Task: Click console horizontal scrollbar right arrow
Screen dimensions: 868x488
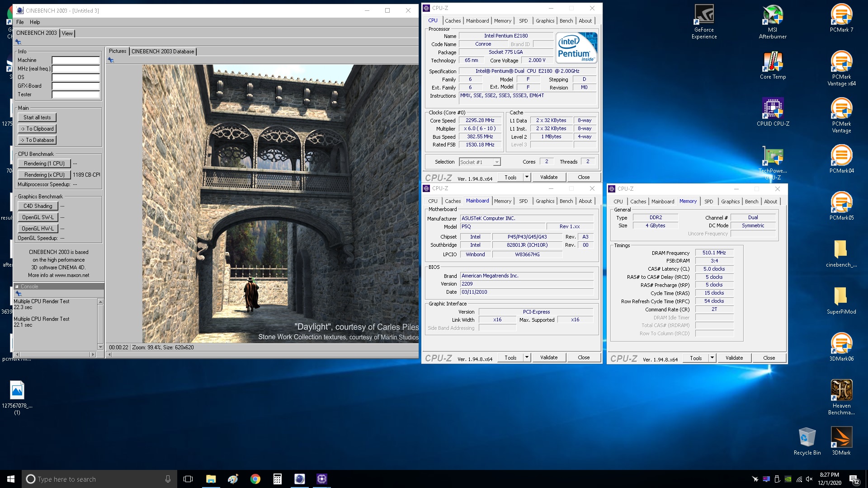Action: tap(93, 354)
